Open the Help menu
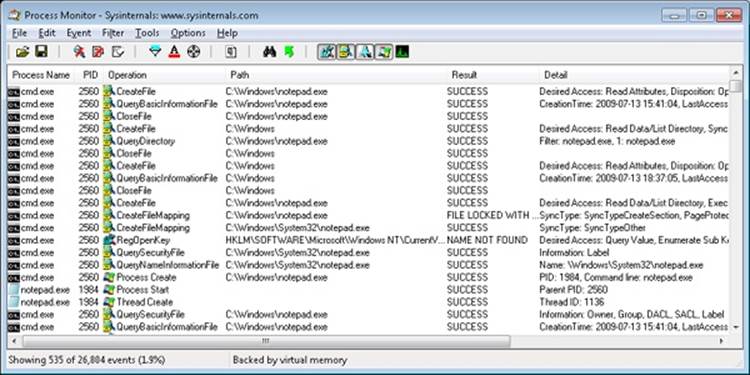Viewport: 750px width, 375px height. pos(227,33)
